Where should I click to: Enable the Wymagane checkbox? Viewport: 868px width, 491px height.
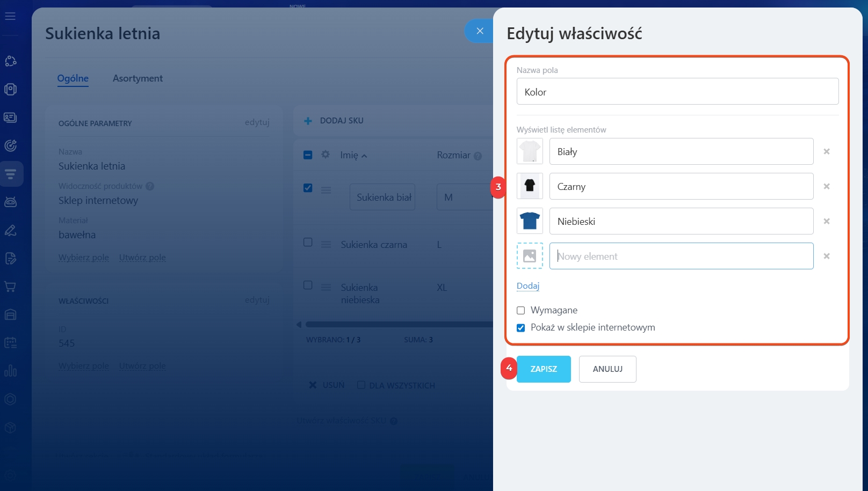click(x=520, y=311)
